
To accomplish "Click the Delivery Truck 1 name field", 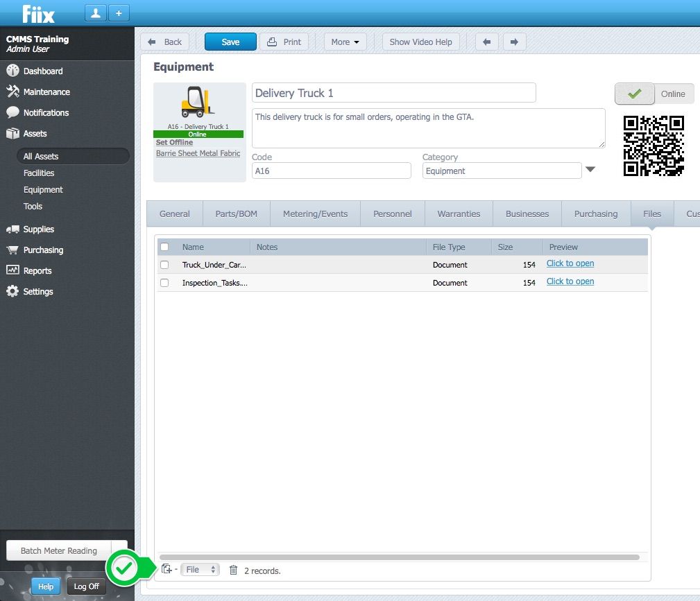I will pos(394,93).
